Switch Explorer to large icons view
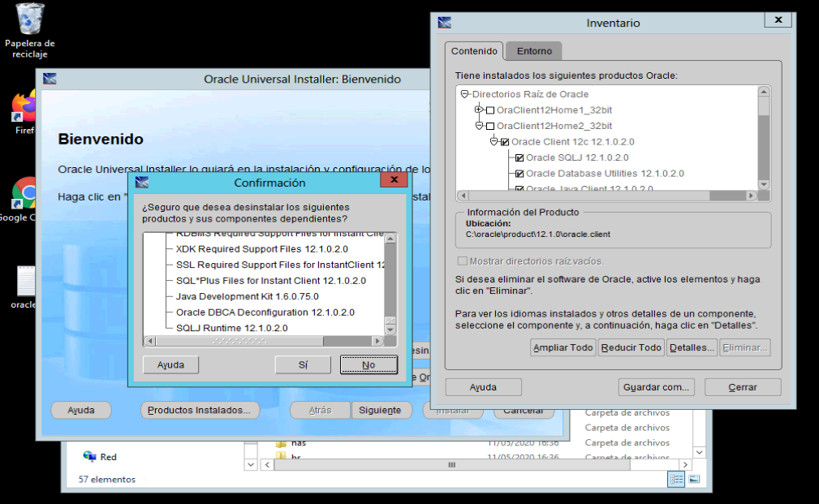Screen dimensions: 819x504 pos(696,479)
